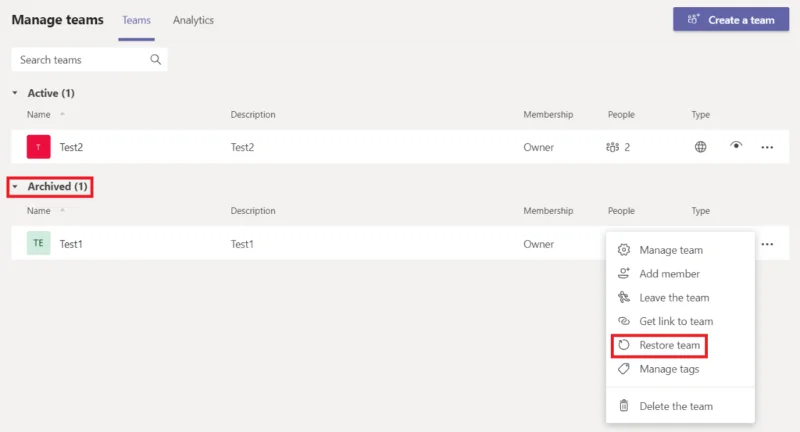Viewport: 800px width, 432px height.
Task: Click the gear icon beside Manage team
Action: tap(623, 250)
